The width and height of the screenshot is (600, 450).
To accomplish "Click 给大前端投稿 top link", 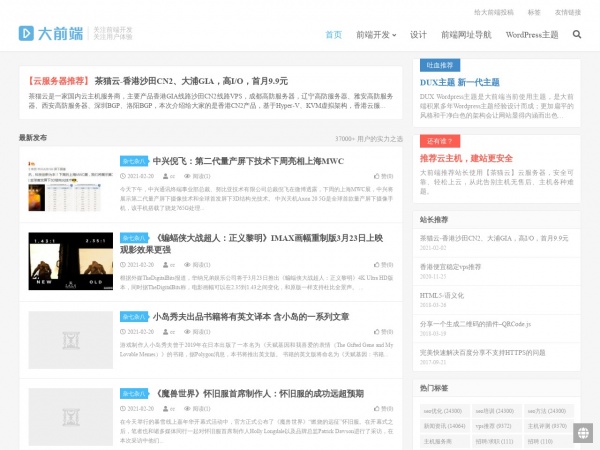I will pyautogui.click(x=494, y=12).
